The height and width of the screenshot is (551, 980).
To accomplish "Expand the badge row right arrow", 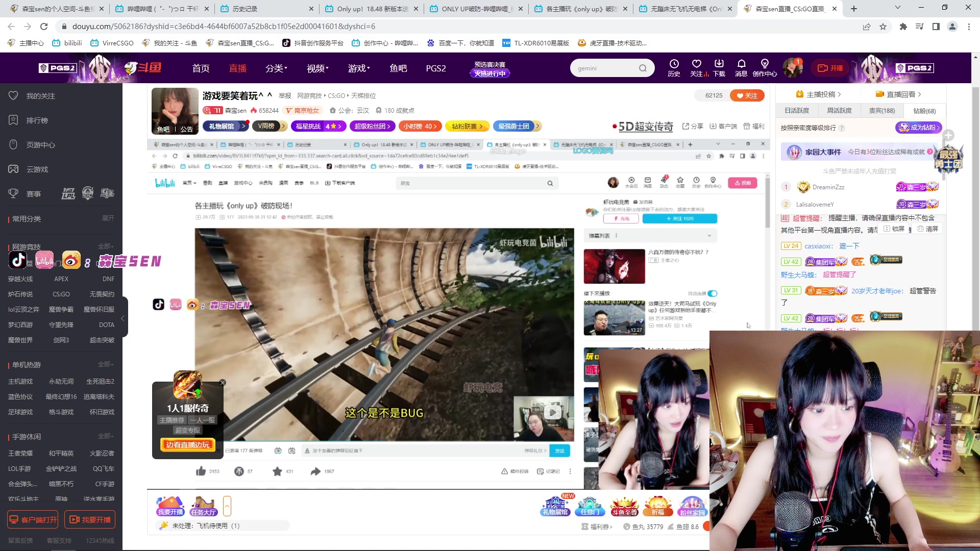I will coord(537,126).
